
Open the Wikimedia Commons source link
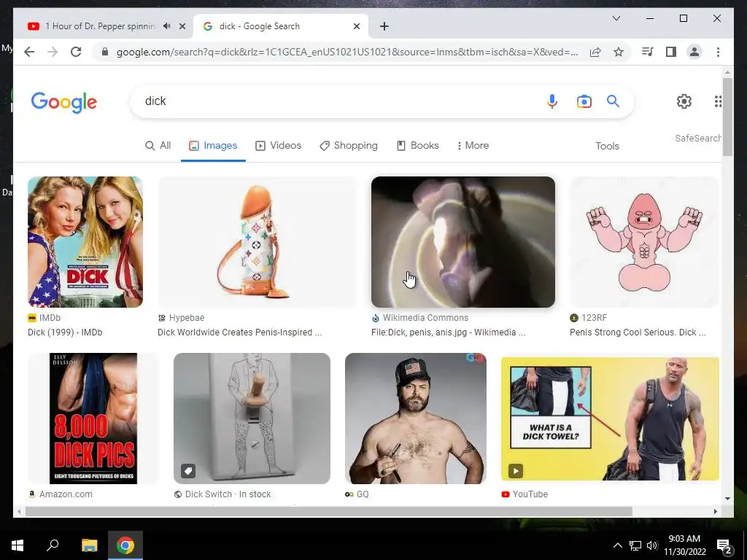pyautogui.click(x=419, y=318)
